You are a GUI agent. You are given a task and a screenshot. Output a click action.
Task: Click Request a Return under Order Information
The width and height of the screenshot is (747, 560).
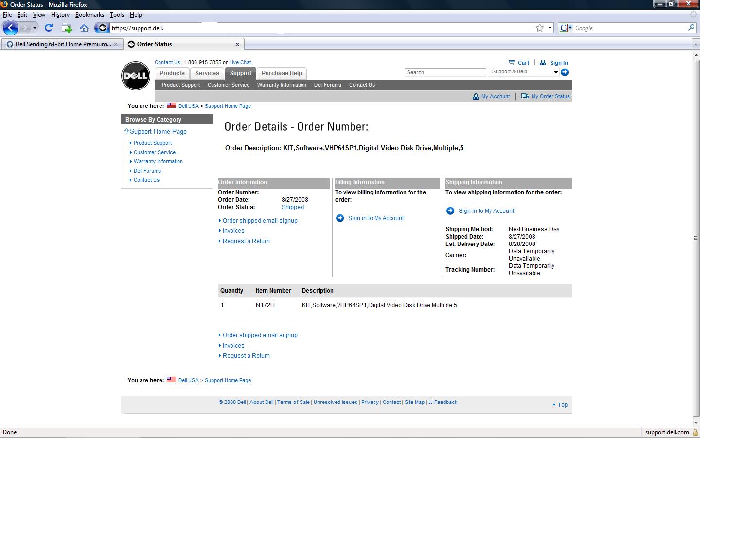pos(246,241)
